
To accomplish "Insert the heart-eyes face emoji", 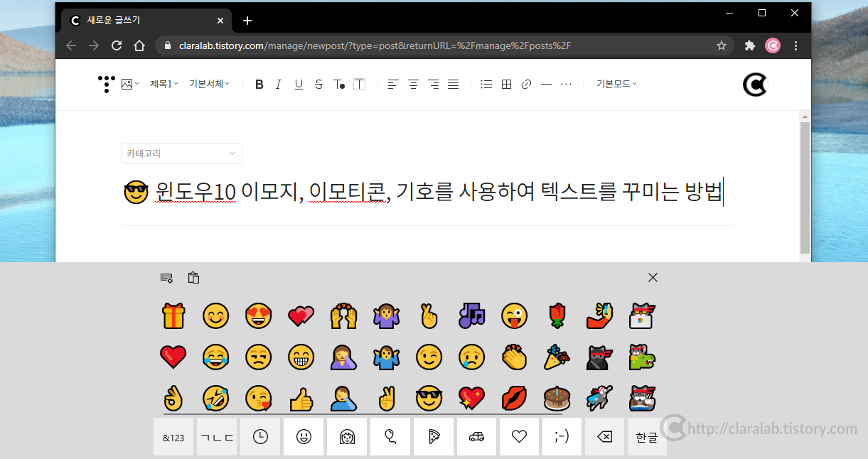I will click(x=259, y=315).
